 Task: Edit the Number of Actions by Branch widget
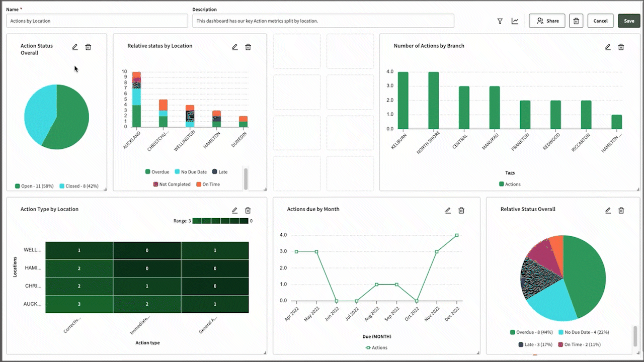608,47
